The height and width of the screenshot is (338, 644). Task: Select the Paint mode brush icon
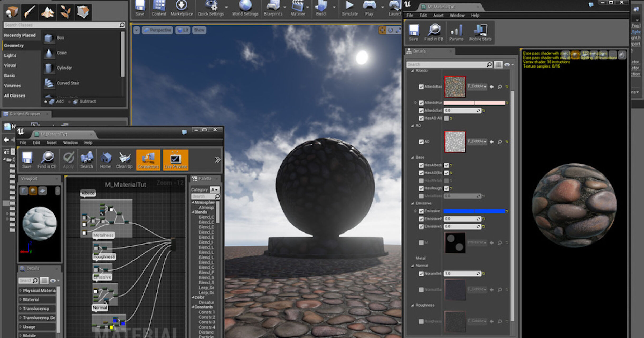pos(30,12)
